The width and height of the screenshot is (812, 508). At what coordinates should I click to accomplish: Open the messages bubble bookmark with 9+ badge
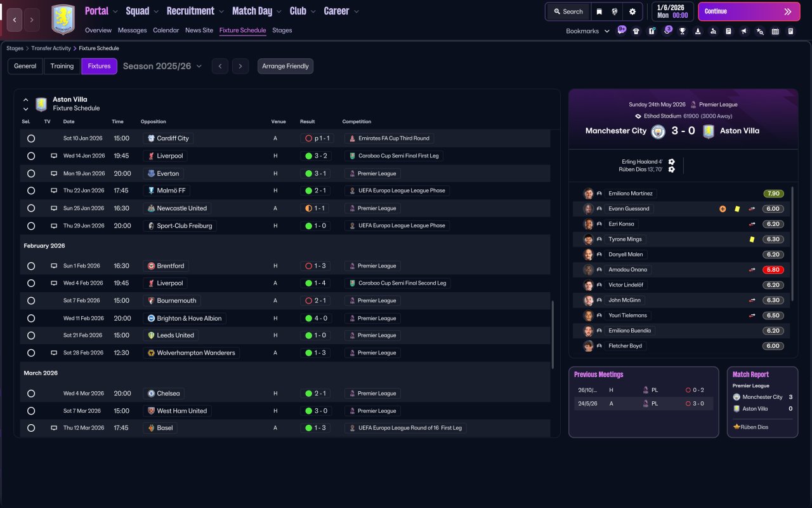pos(621,30)
